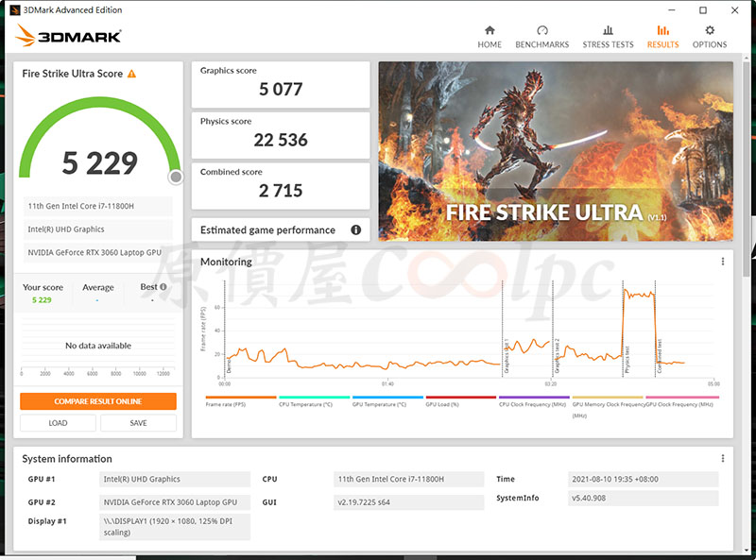
Task: Expand the Estimated game performance panel
Action: pyautogui.click(x=281, y=229)
